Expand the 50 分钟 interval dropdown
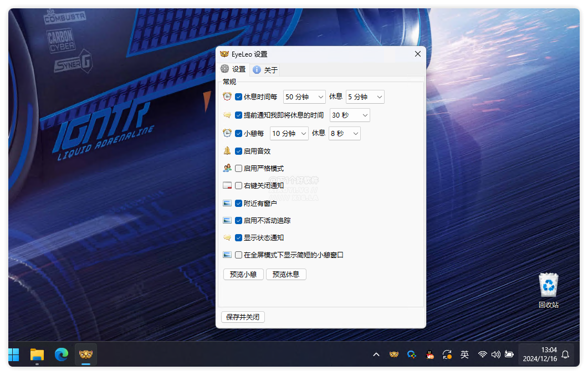The height and width of the screenshot is (375, 588). pyautogui.click(x=304, y=97)
